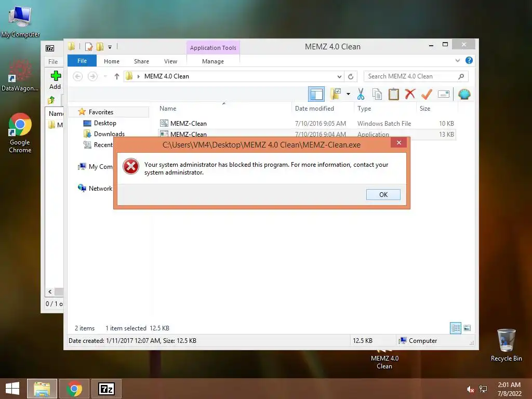Screen dimensions: 532x399
Task: Click the 7z icon in 7-Zip title bar
Action: (x=50, y=48)
